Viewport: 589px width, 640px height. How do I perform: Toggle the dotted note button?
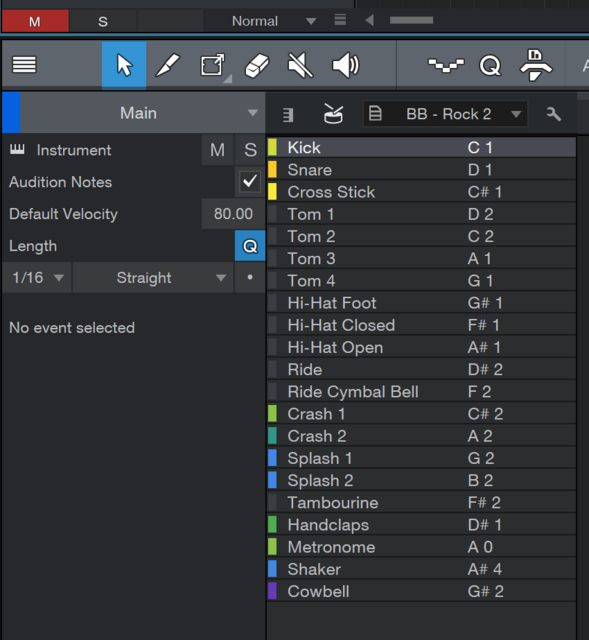[250, 278]
